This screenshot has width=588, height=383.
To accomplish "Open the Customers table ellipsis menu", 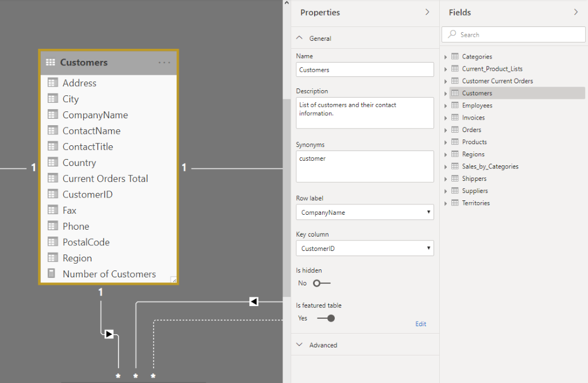I will click(164, 63).
